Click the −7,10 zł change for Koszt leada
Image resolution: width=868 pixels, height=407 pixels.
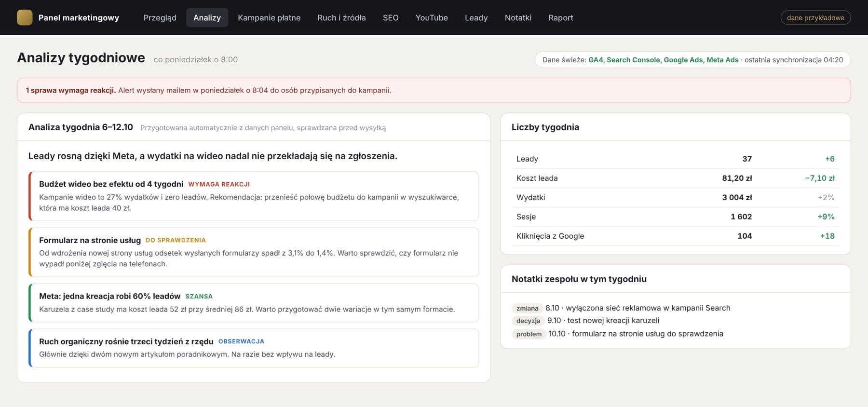[820, 178]
